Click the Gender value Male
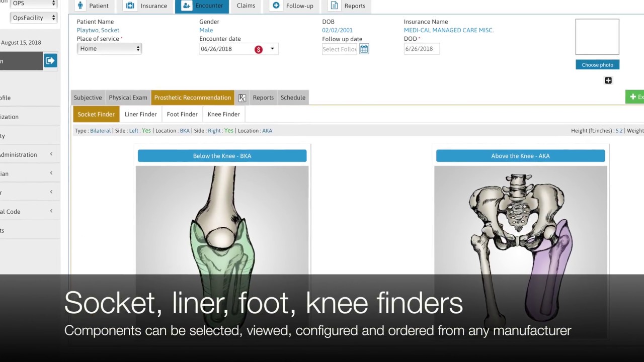 tap(206, 30)
